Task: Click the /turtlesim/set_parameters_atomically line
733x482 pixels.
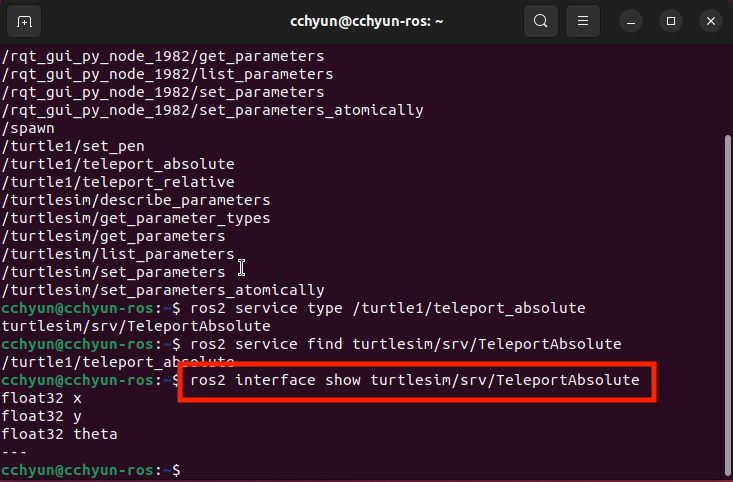Action: click(163, 290)
